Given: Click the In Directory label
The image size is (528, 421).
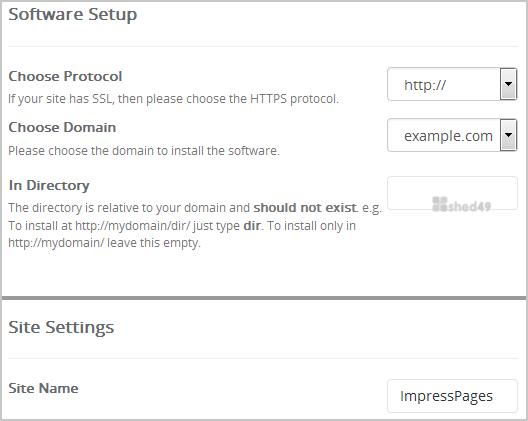Looking at the screenshot, I should point(49,186).
